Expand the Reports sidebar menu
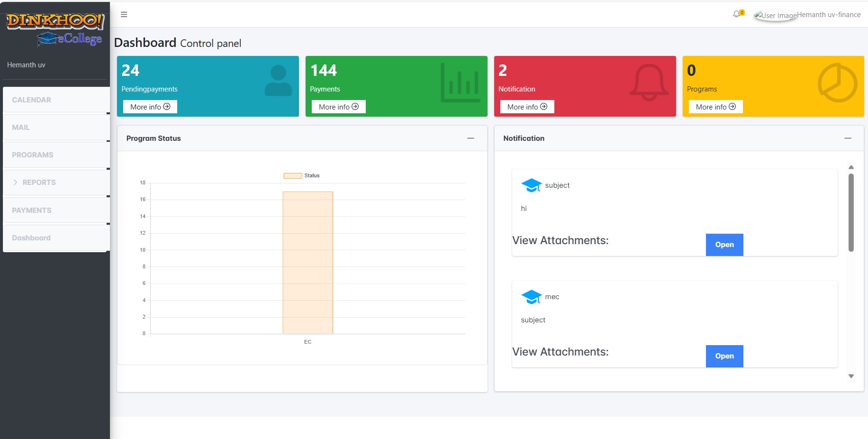Viewport: 868px width, 439px height. (x=56, y=183)
